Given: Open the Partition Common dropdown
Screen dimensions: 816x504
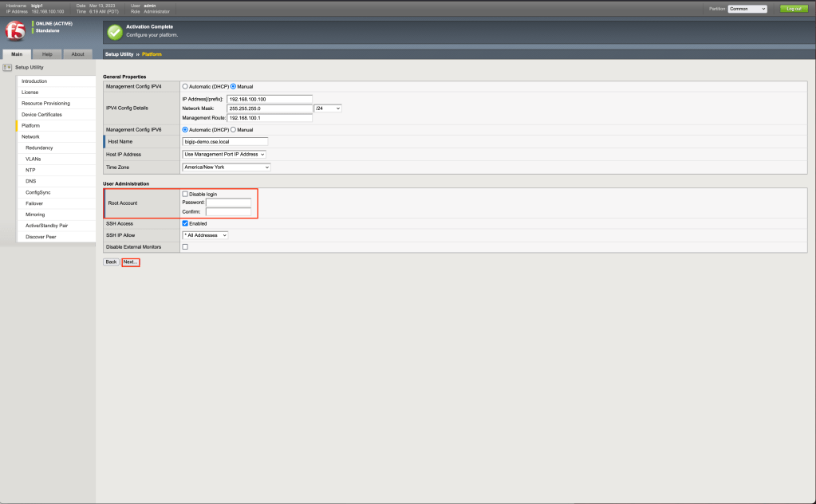Looking at the screenshot, I should (747, 9).
